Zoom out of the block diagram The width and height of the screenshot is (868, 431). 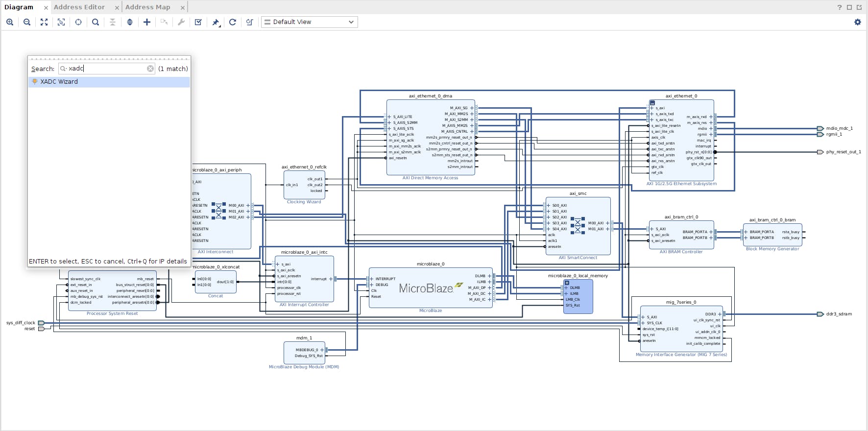coord(27,22)
